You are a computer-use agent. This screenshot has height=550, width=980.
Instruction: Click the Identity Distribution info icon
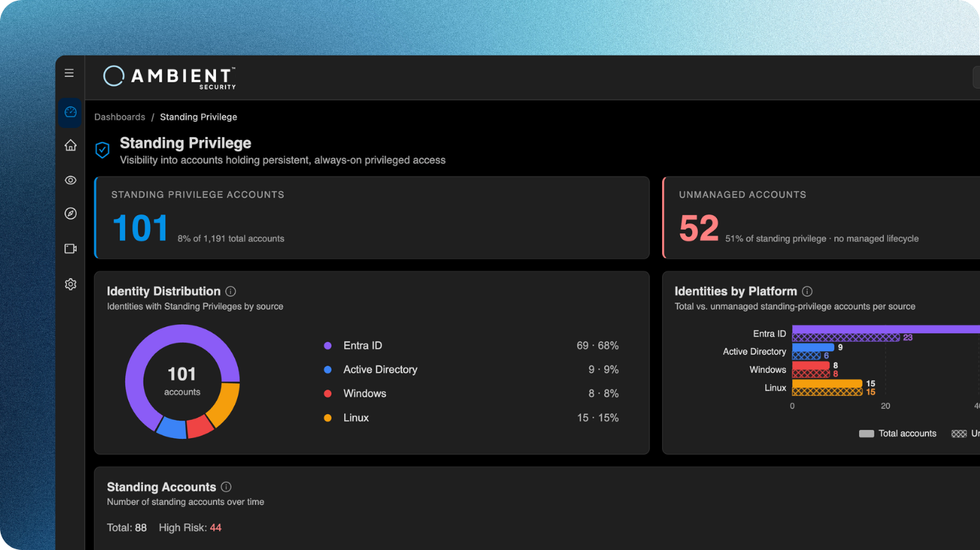tap(231, 291)
